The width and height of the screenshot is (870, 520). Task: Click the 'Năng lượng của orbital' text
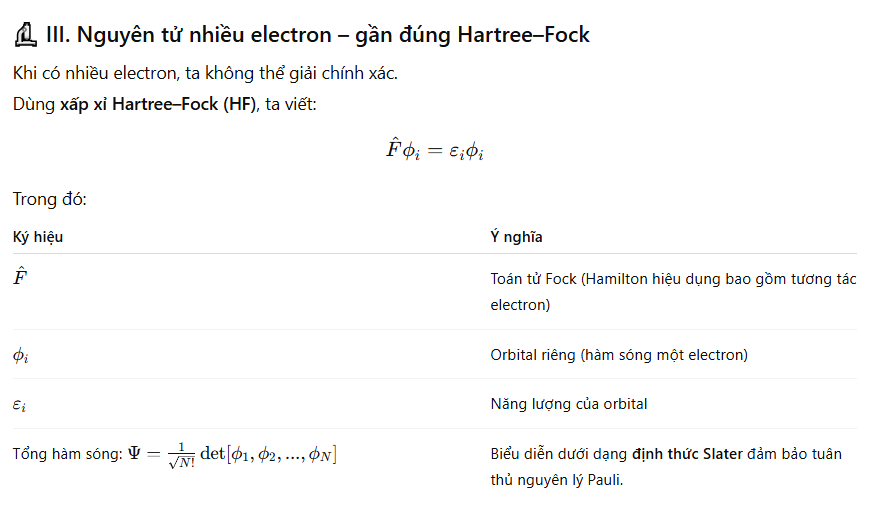pos(569,404)
